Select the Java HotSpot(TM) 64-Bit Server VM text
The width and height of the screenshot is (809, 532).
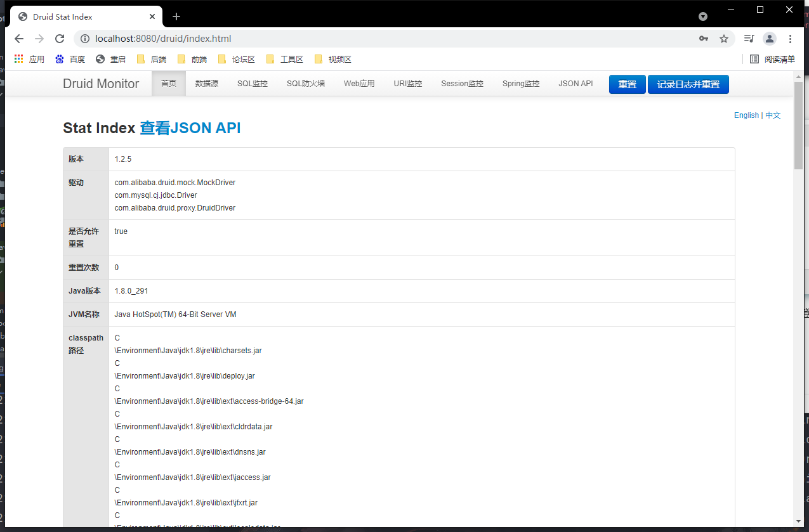click(x=175, y=315)
